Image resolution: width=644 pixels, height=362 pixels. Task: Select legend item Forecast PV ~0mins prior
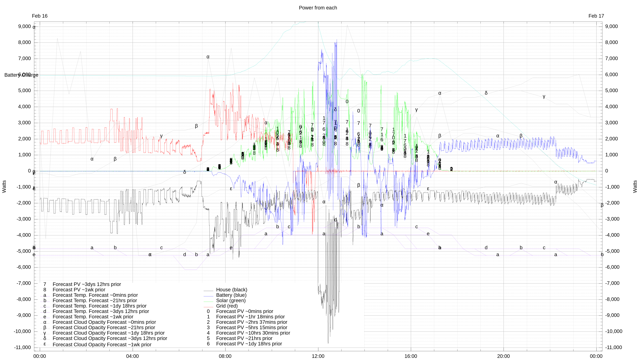pos(245,312)
